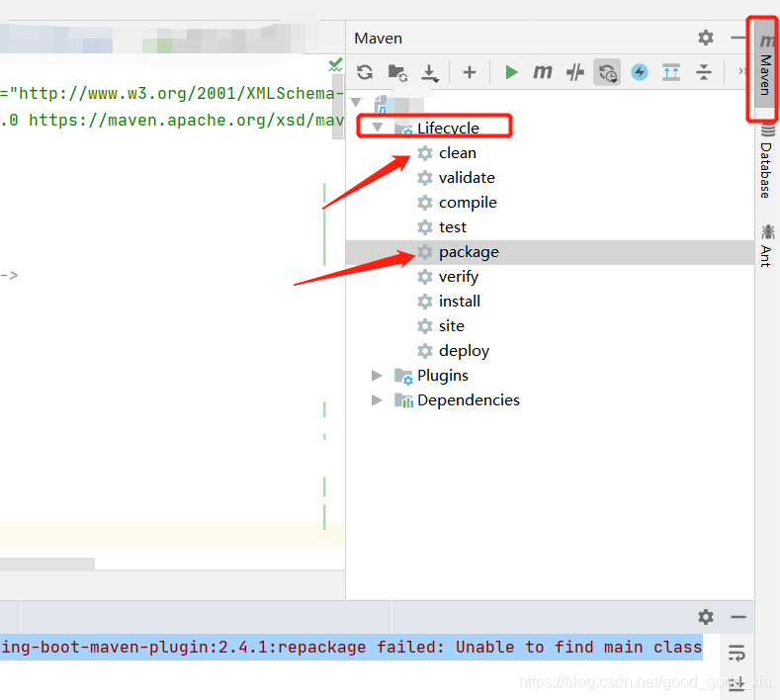Image resolution: width=780 pixels, height=700 pixels.
Task: Minimize the bottom output panel
Action: [x=738, y=617]
